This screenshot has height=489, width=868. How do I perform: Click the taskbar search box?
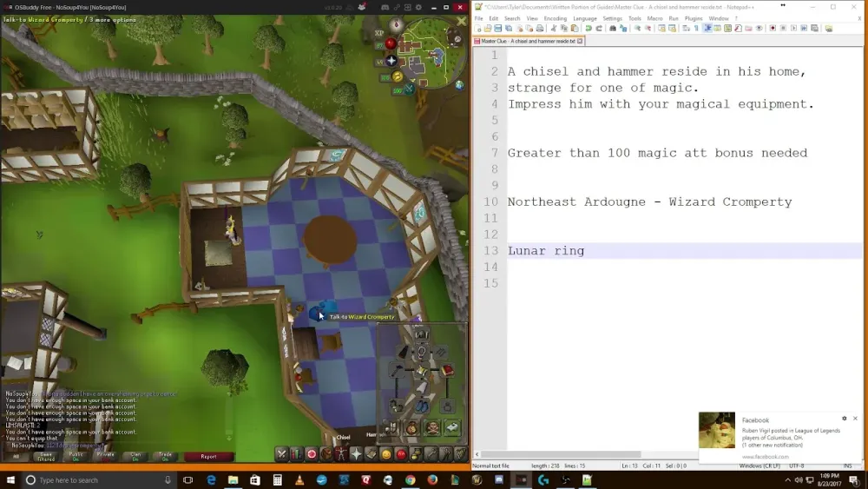point(99,479)
